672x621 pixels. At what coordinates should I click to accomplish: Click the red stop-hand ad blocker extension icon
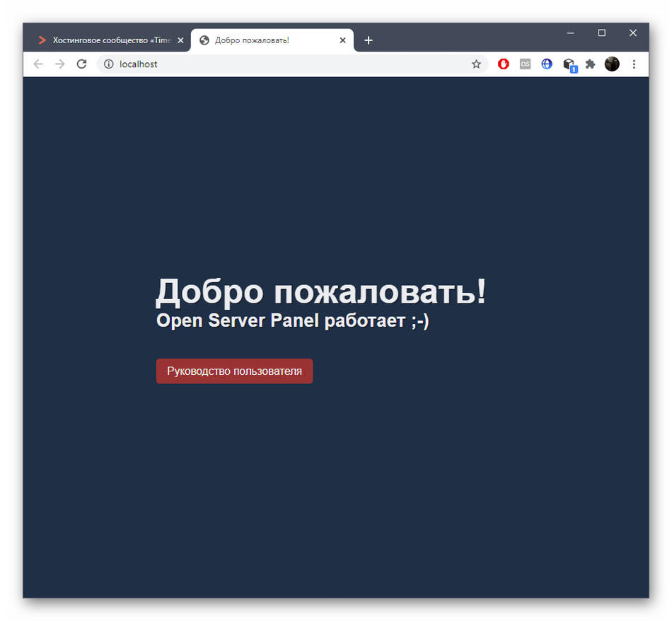[504, 64]
